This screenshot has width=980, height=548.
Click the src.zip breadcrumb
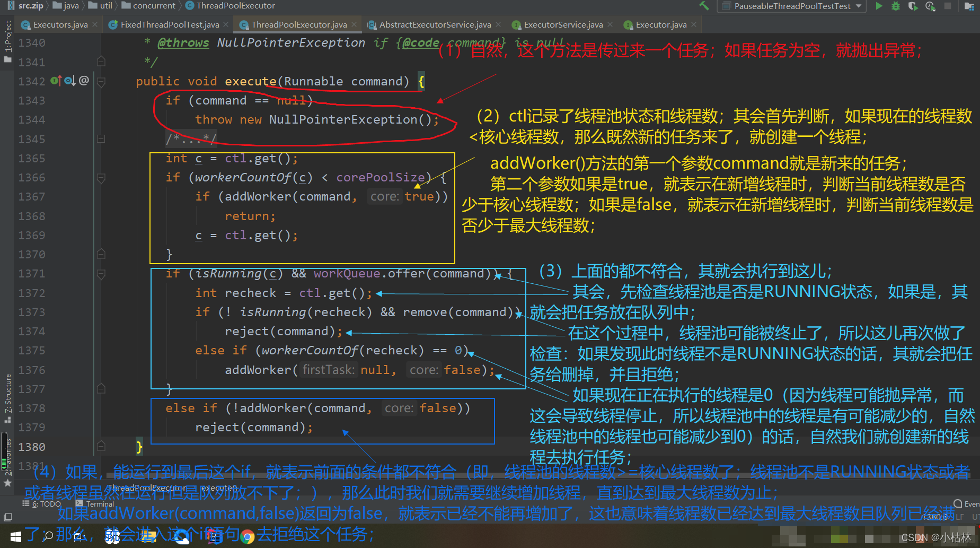click(25, 6)
